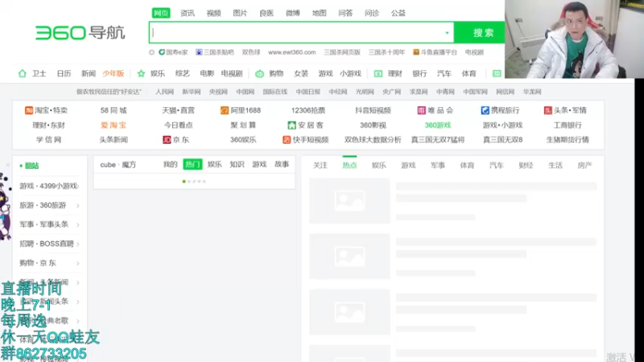Click the 国寿e家 suggestion icon
The image size is (644, 362).
click(x=162, y=52)
